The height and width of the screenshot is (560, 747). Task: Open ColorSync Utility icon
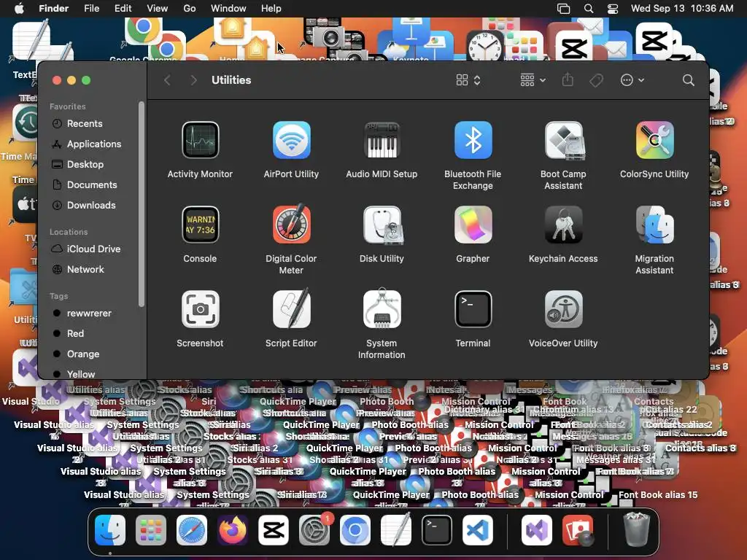[x=654, y=140]
